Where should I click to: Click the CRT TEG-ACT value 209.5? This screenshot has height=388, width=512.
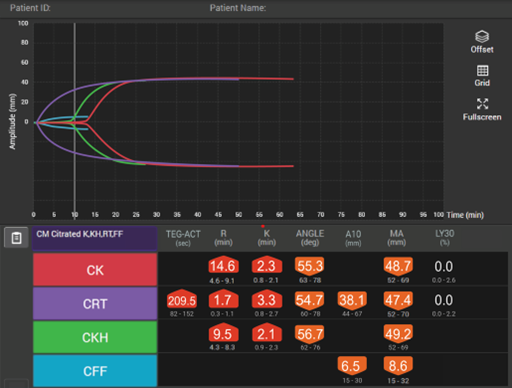click(182, 300)
